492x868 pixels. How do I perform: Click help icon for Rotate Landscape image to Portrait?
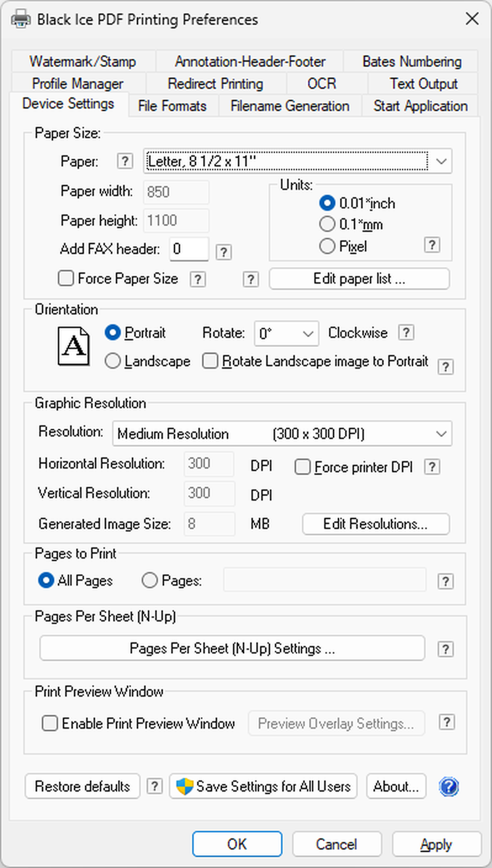pos(445,367)
